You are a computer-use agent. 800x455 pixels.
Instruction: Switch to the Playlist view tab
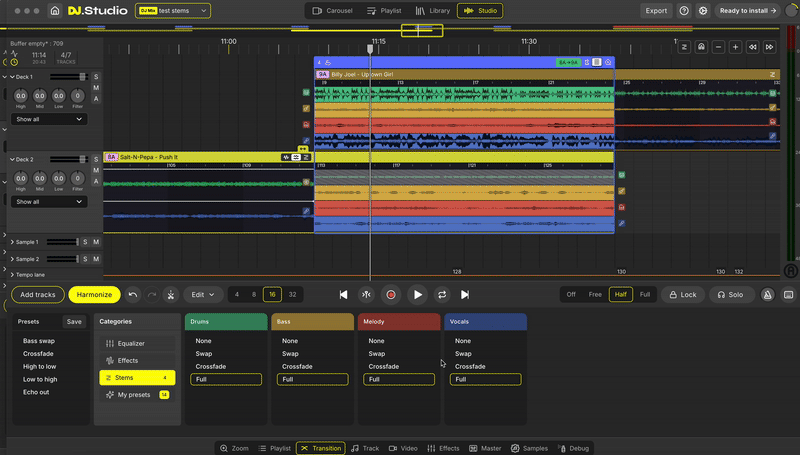(384, 11)
